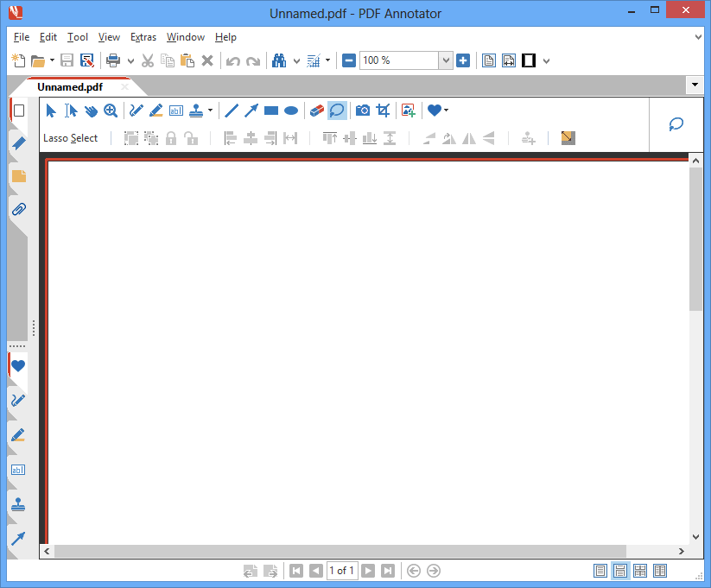Pick the Text box tool
The image size is (711, 588).
point(176,111)
